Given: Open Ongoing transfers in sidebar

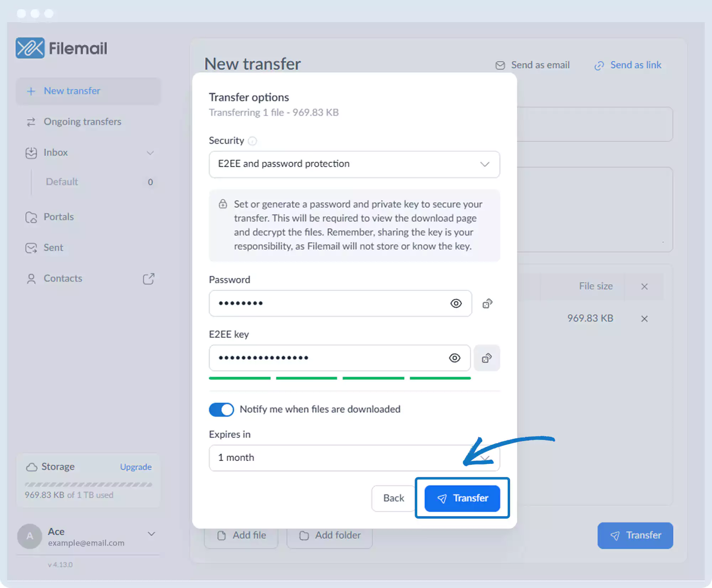Looking at the screenshot, I should [x=82, y=122].
